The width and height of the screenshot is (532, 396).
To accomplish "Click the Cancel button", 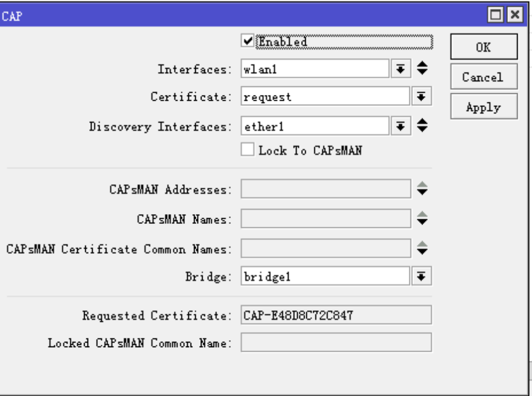I will (x=484, y=77).
